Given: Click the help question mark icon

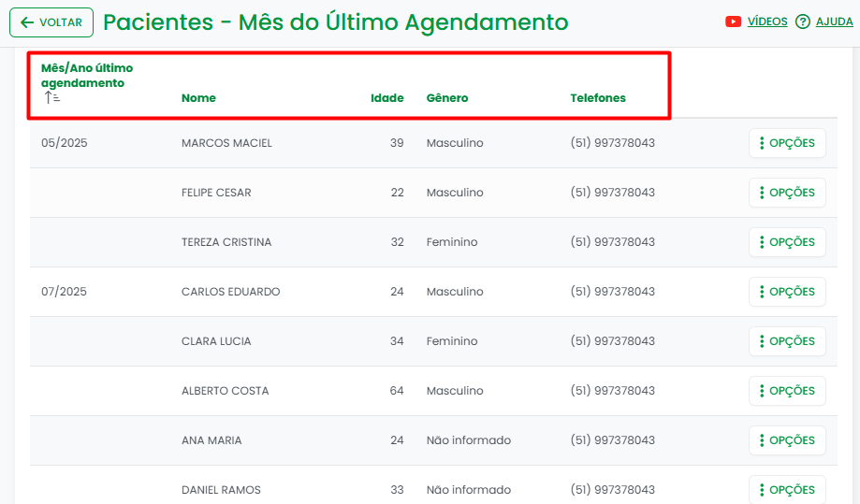Looking at the screenshot, I should [x=802, y=22].
